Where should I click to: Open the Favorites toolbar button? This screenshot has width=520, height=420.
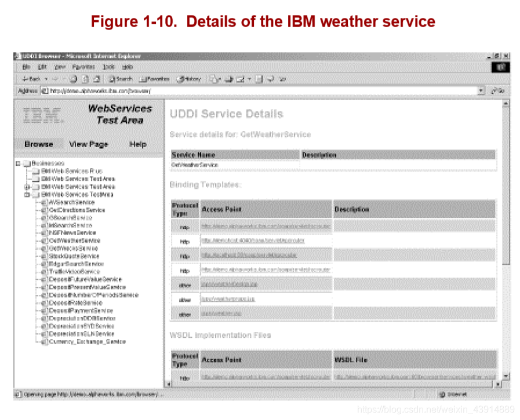coord(155,79)
